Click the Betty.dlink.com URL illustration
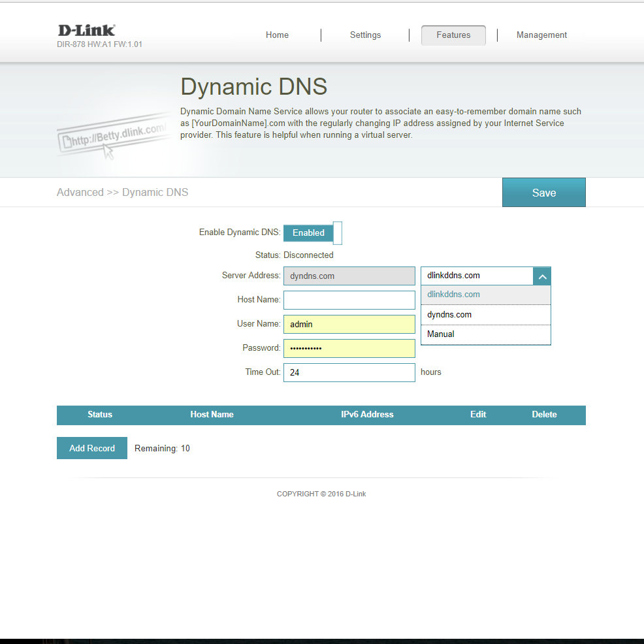The image size is (644, 644). [x=112, y=138]
